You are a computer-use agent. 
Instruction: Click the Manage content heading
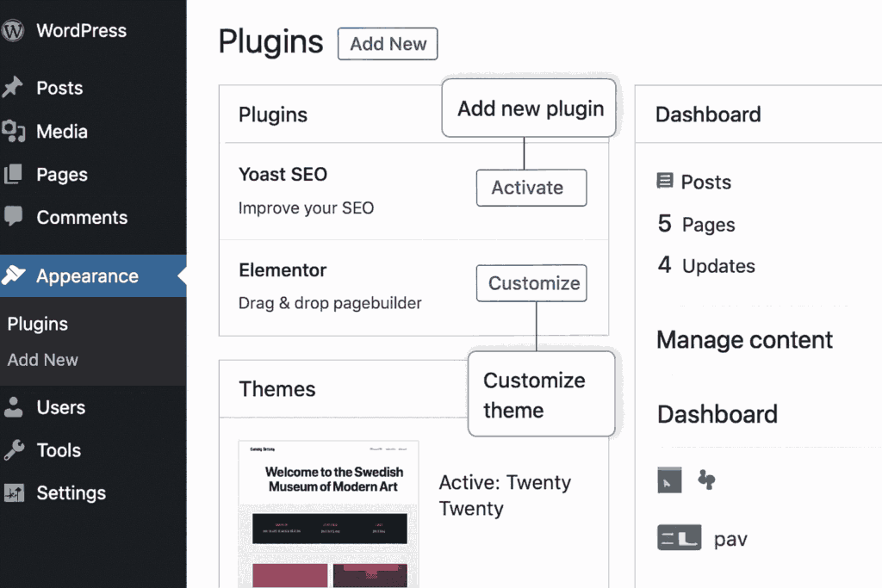pos(744,340)
